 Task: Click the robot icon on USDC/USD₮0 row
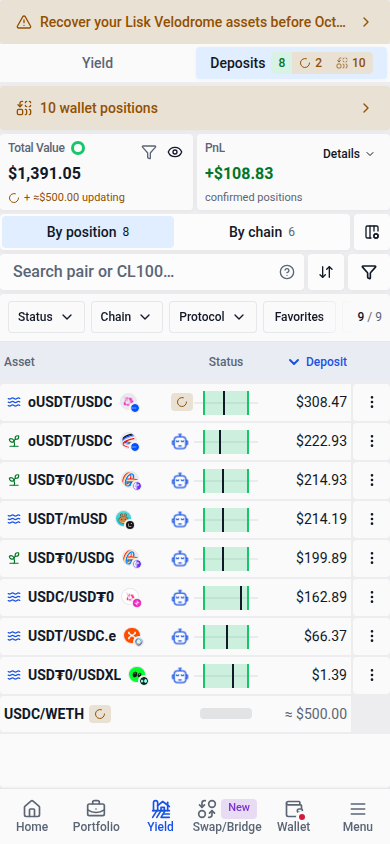(180, 598)
